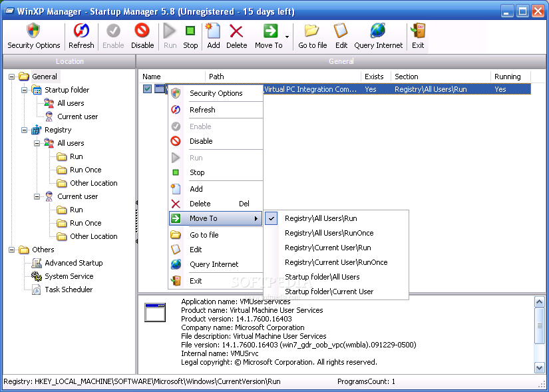Collapse Registry All users node
The width and height of the screenshot is (549, 392).
coord(37,143)
